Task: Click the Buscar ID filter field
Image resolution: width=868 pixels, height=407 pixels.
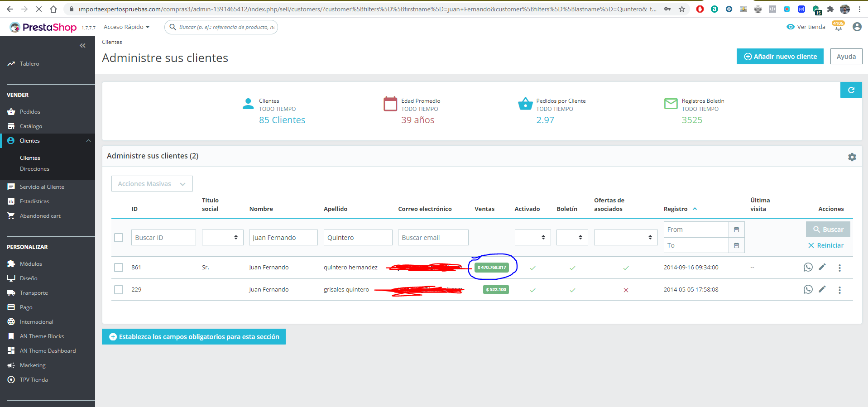Action: point(164,238)
